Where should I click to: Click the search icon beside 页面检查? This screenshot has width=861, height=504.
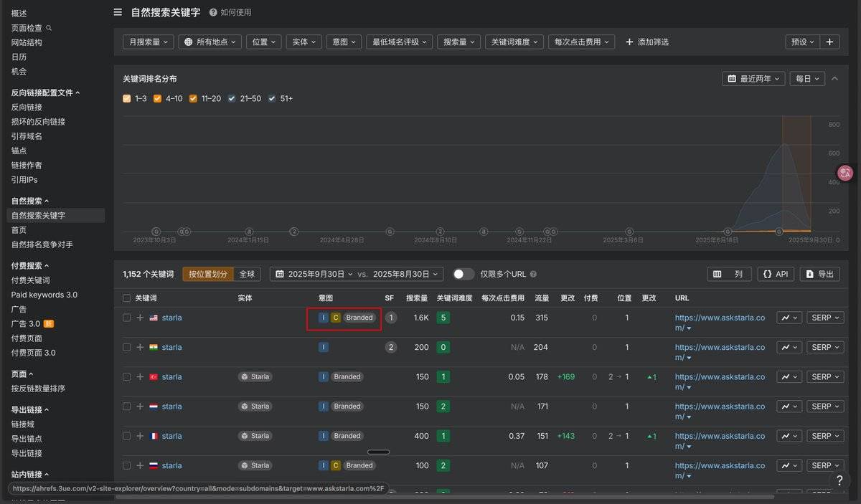[49, 28]
